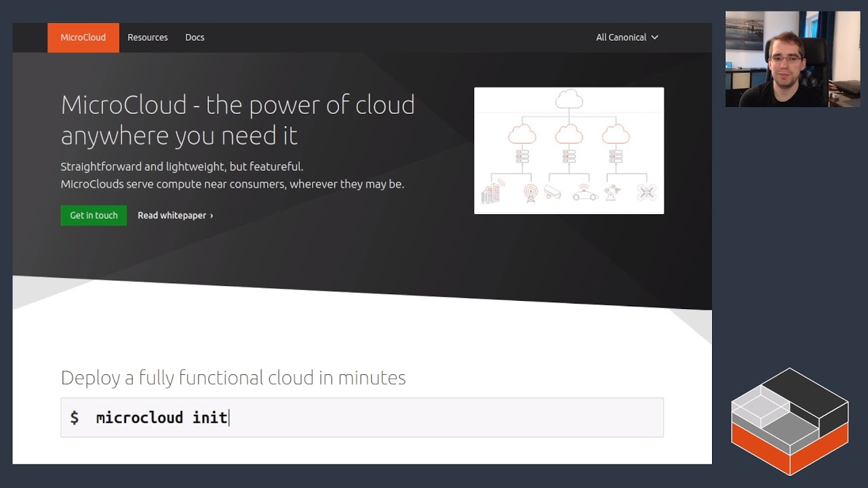Click the robotic arm icon in diagram
Image resolution: width=868 pixels, height=488 pixels.
point(612,192)
